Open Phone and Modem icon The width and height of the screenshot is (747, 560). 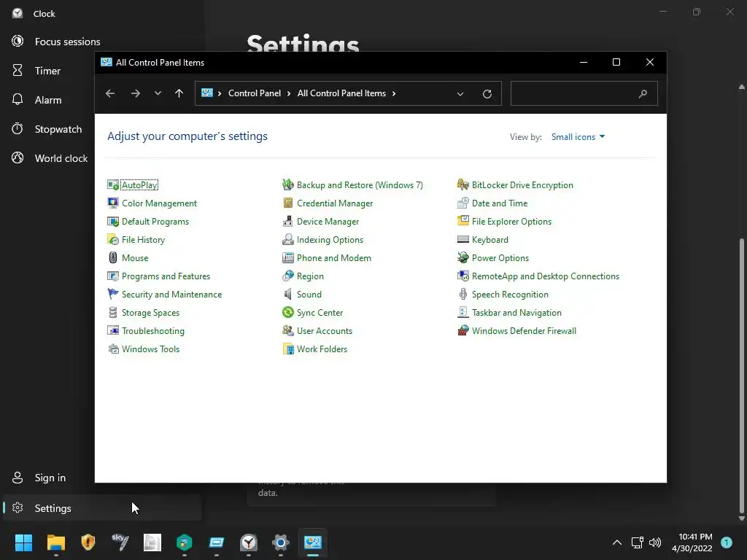[287, 257]
